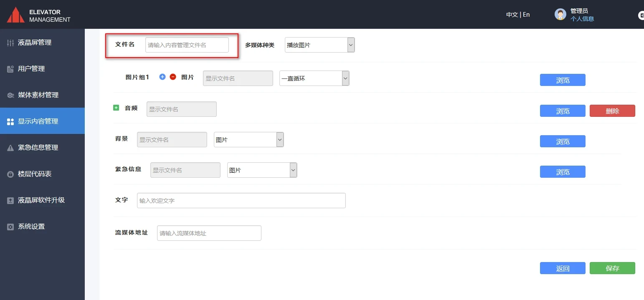This screenshot has width=644, height=300.
Task: Click the 媒体素材管理 sidebar icon
Action: [10, 95]
